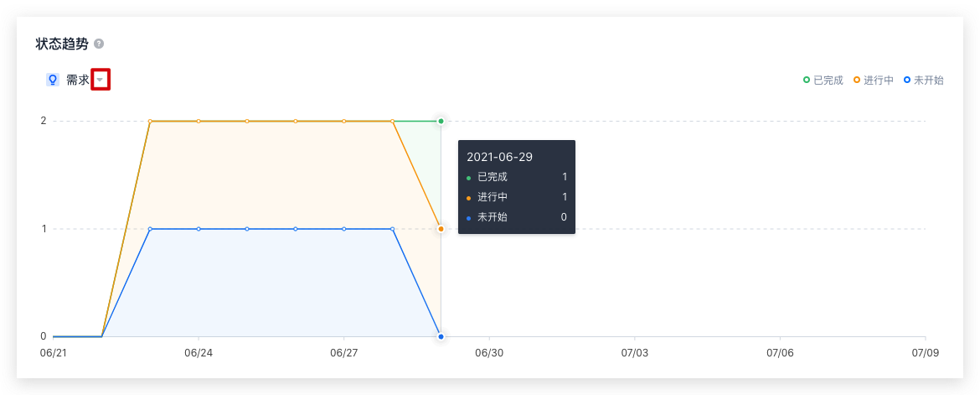Image resolution: width=980 pixels, height=395 pixels.
Task: Click the blue 未开始 legend circle
Action: 907,80
